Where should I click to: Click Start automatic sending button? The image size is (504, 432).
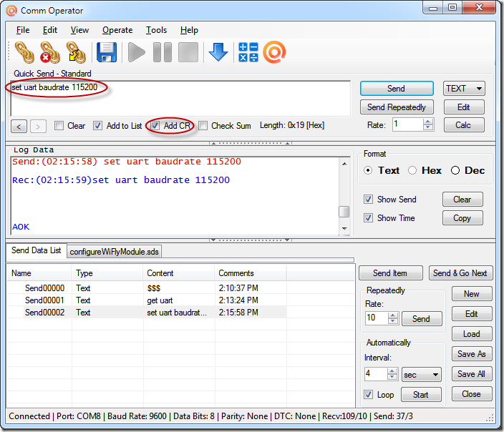421,395
